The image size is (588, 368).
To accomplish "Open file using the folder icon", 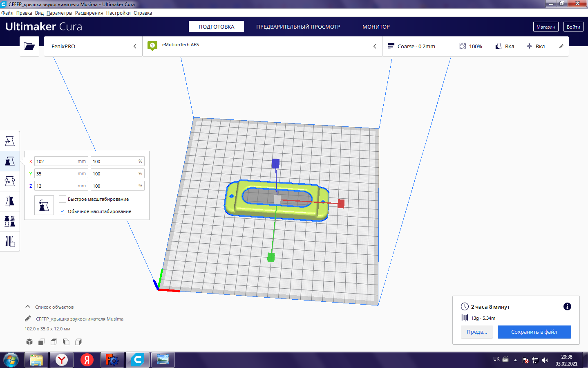I will coord(29,46).
